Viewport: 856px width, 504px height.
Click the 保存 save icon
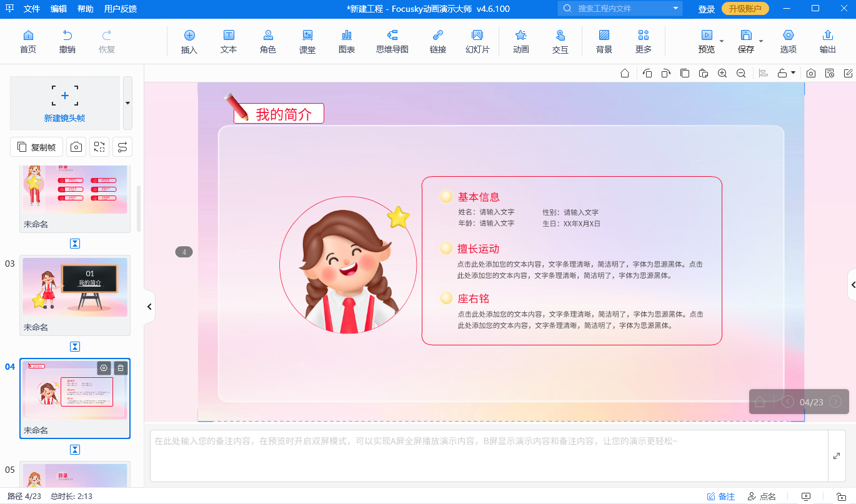coord(746,41)
